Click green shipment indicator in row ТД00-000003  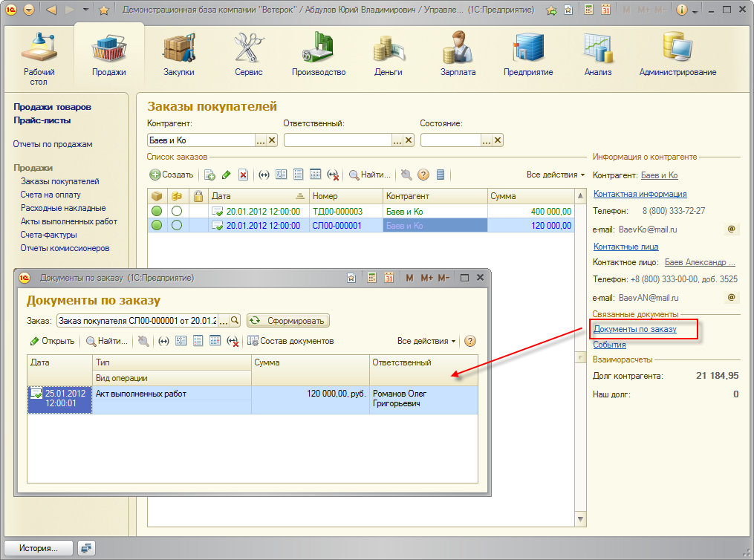click(x=157, y=211)
